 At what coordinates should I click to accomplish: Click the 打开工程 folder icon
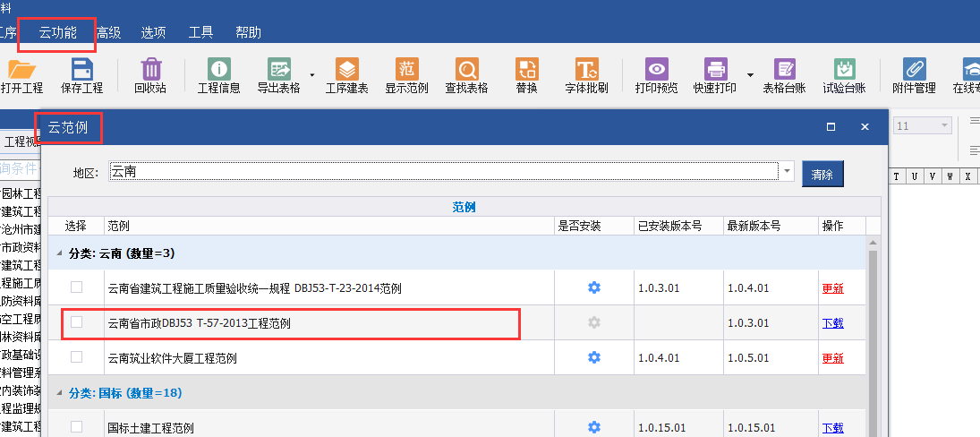tap(21, 69)
